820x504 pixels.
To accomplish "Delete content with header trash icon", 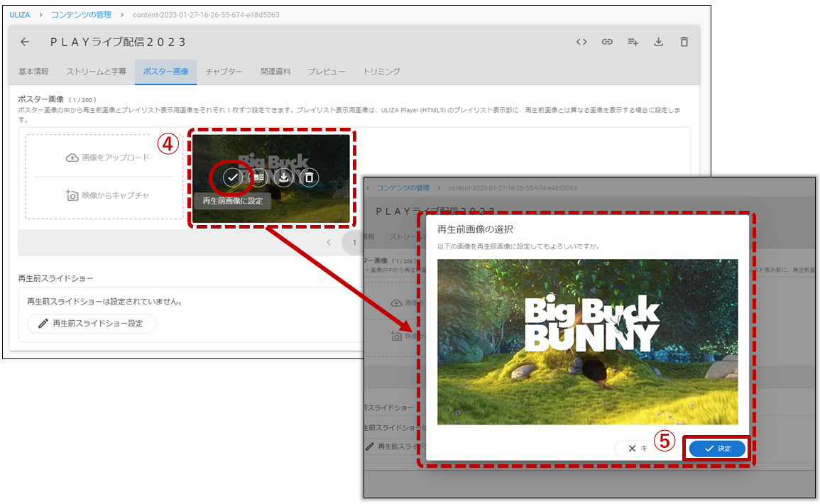I will (684, 42).
